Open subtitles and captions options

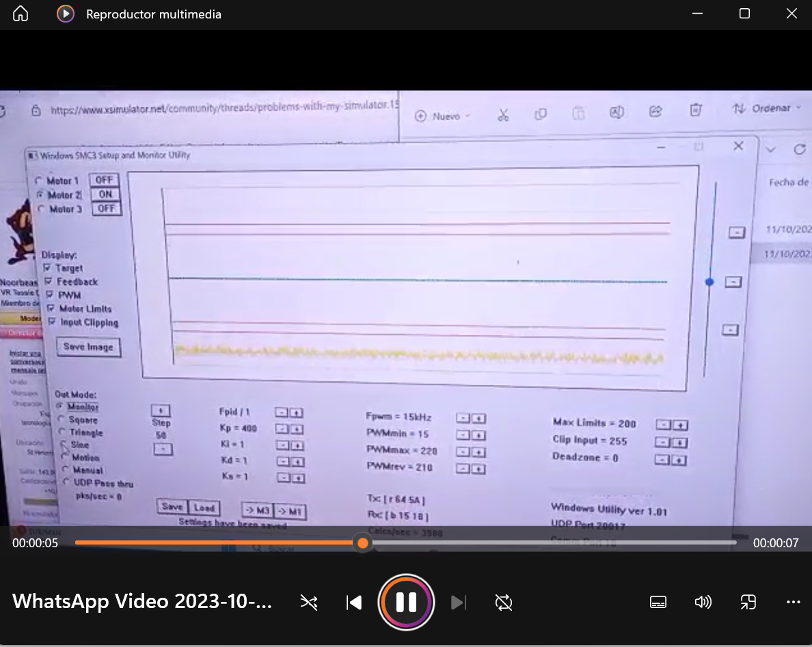(658, 602)
